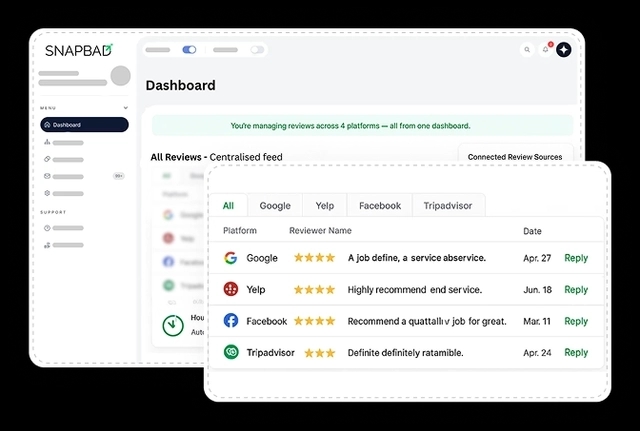The width and height of the screenshot is (640, 431).
Task: Open Dashboard in the sidebar menu
Action: 84,125
